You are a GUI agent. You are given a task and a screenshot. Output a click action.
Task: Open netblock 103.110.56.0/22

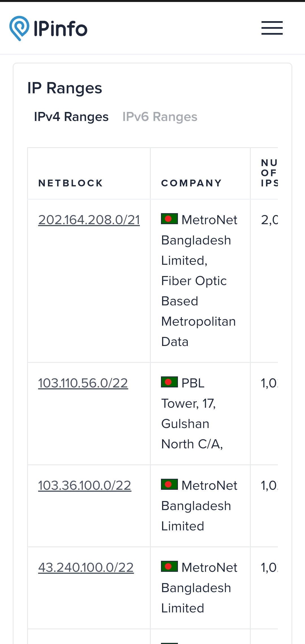point(83,383)
